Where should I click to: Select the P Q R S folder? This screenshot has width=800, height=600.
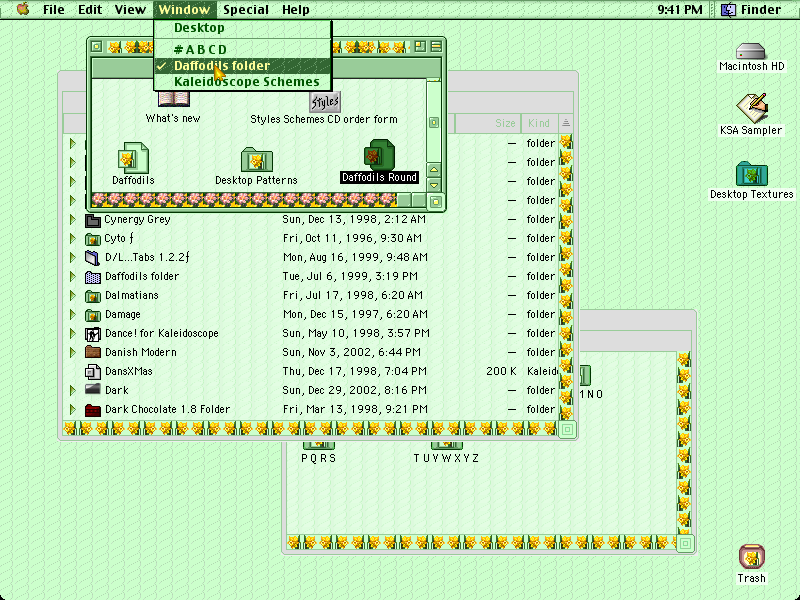tap(319, 445)
